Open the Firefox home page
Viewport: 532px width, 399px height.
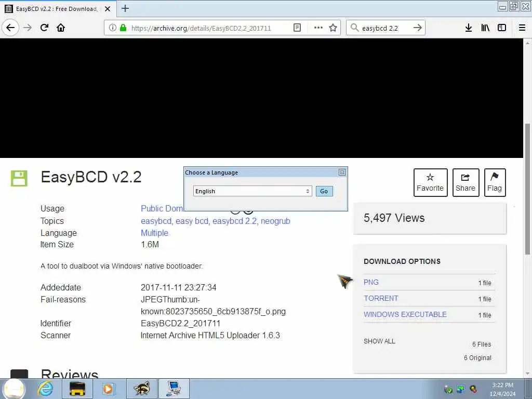(x=61, y=28)
